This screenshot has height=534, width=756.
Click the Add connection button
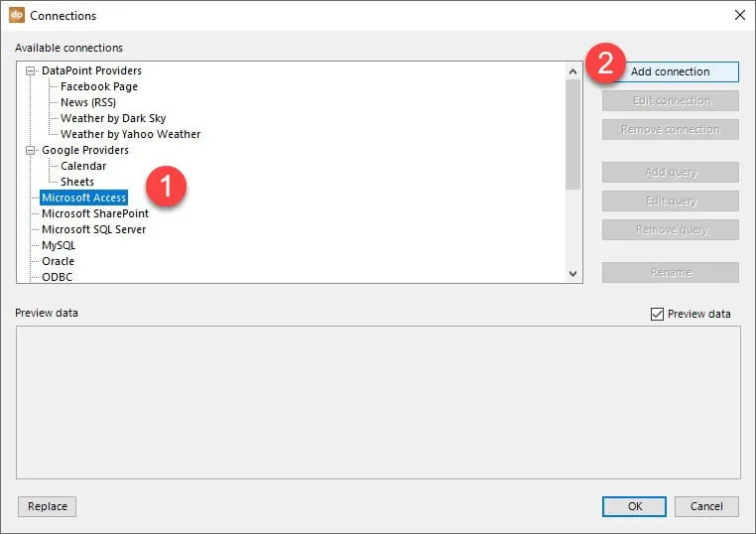(670, 71)
